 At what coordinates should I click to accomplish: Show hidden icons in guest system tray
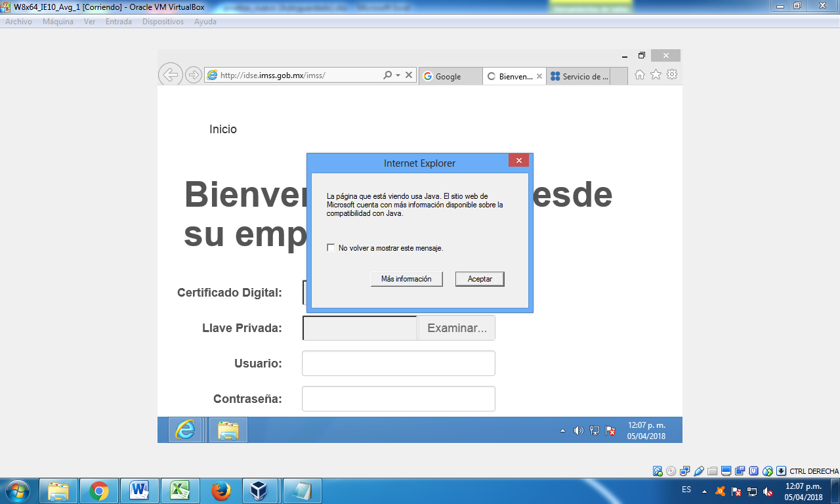(562, 431)
